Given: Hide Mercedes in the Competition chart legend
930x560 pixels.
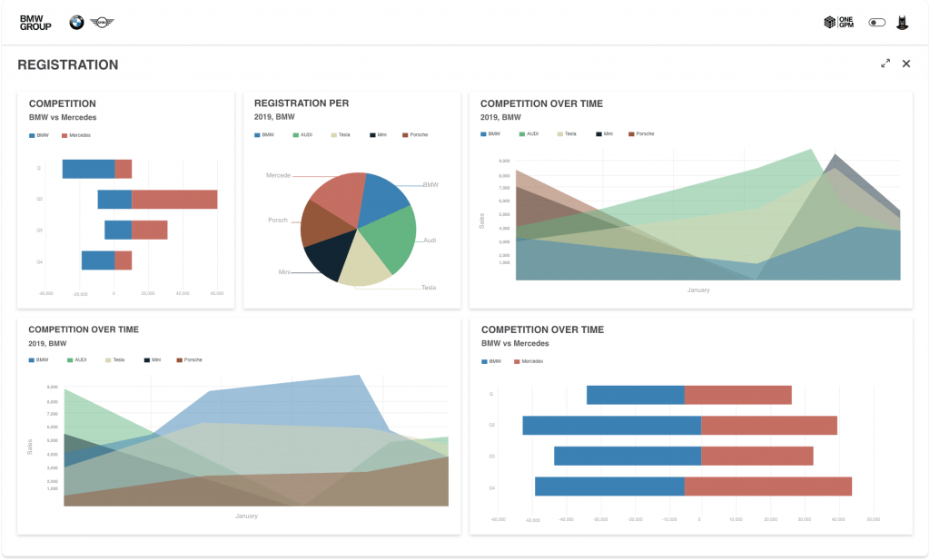Looking at the screenshot, I should [x=76, y=136].
